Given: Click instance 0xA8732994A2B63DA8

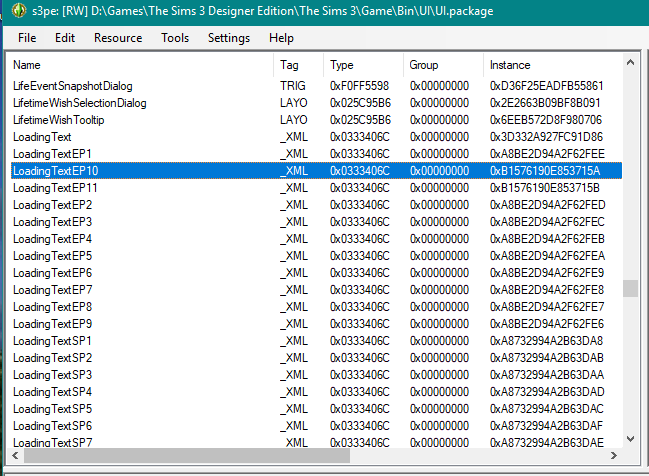Looking at the screenshot, I should tap(546, 341).
